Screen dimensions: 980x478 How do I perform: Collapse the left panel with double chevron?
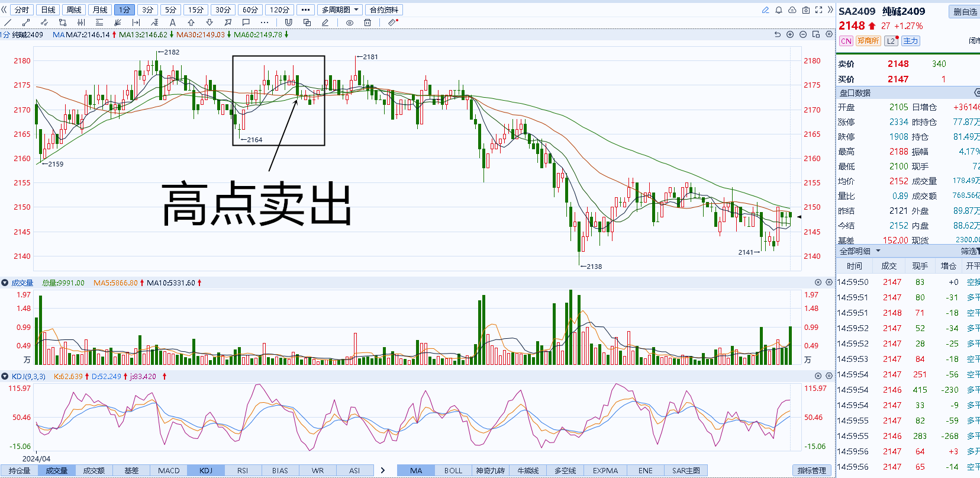[x=5, y=9]
